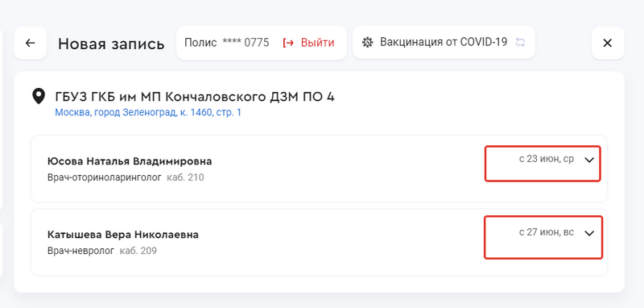
Task: Click the red logout arrow icon
Action: 288,43
